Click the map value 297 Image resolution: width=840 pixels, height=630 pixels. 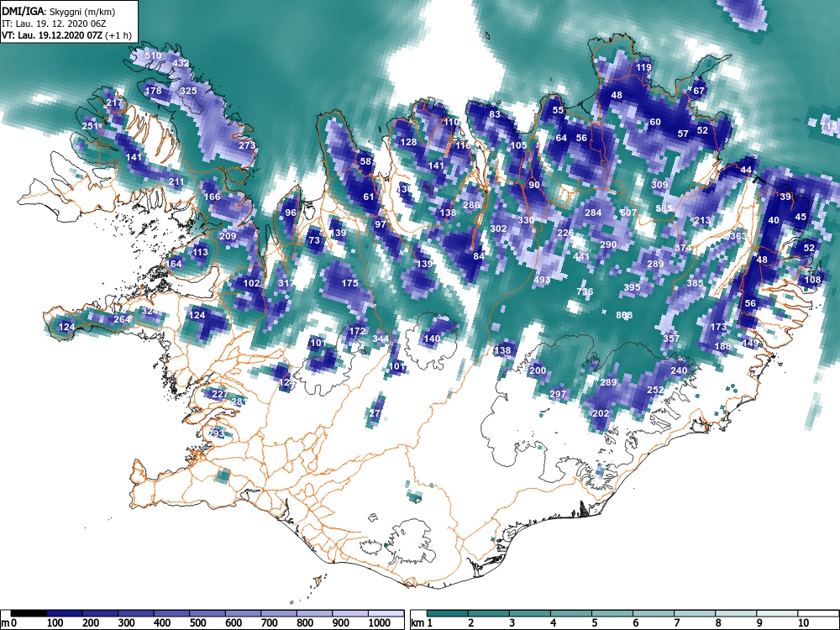(x=558, y=394)
